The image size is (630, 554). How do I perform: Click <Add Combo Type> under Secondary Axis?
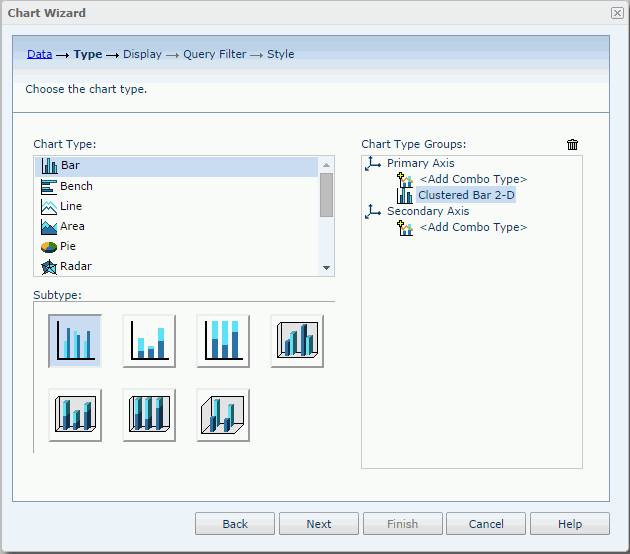point(473,227)
